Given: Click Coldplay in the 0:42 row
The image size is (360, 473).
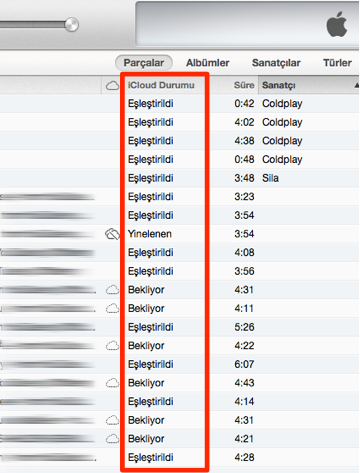Looking at the screenshot, I should [x=282, y=104].
